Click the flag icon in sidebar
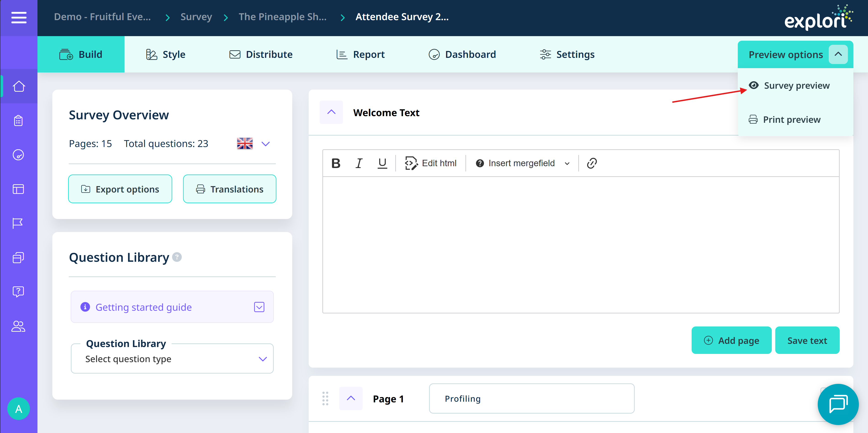868x433 pixels. [18, 223]
